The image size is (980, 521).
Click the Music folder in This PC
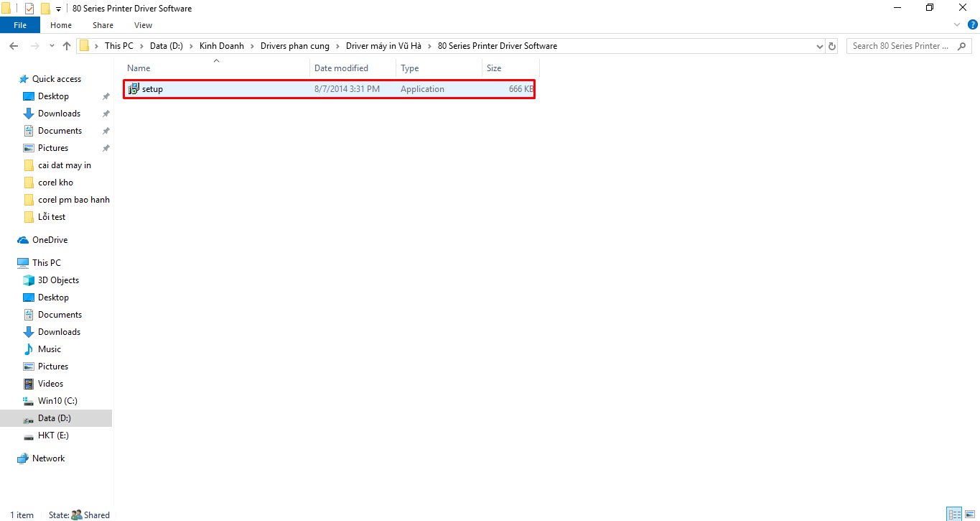point(49,349)
